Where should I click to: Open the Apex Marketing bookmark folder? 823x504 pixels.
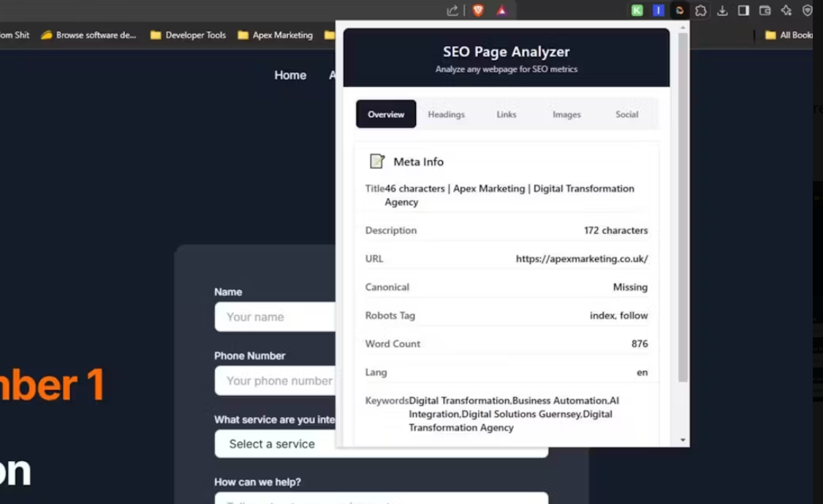pos(275,35)
